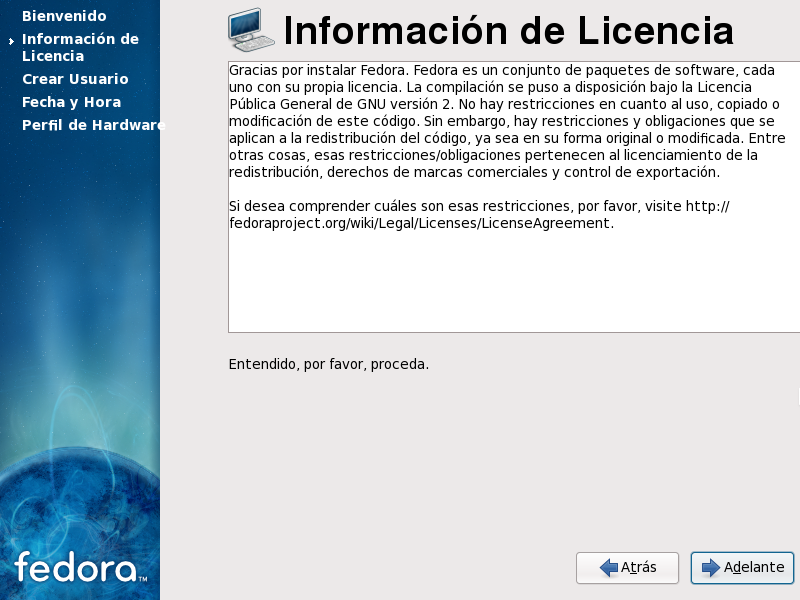The width and height of the screenshot is (800, 600).
Task: Click the Atrás back button
Action: [628, 567]
